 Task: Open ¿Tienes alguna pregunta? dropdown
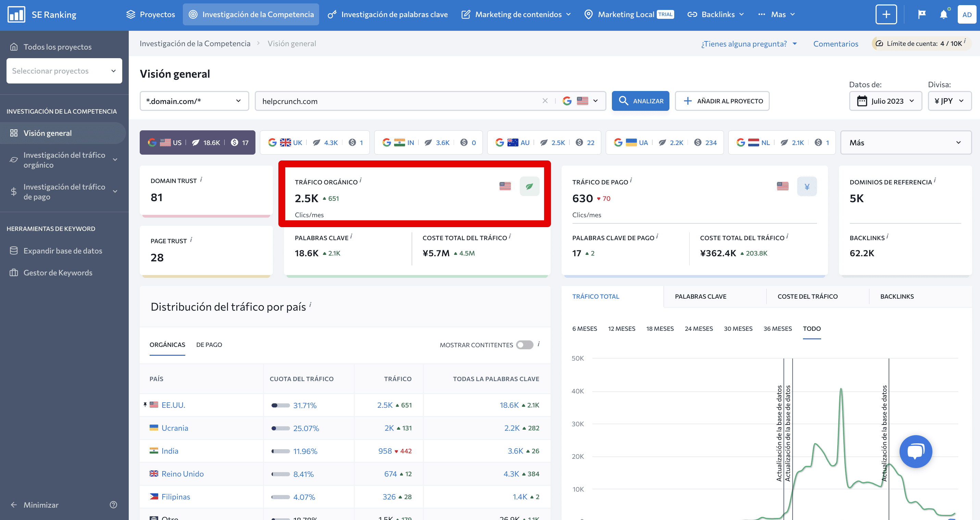749,43
